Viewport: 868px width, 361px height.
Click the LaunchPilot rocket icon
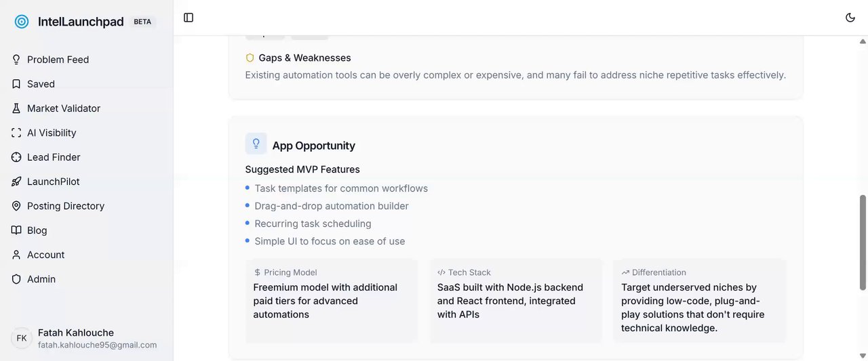tap(16, 182)
